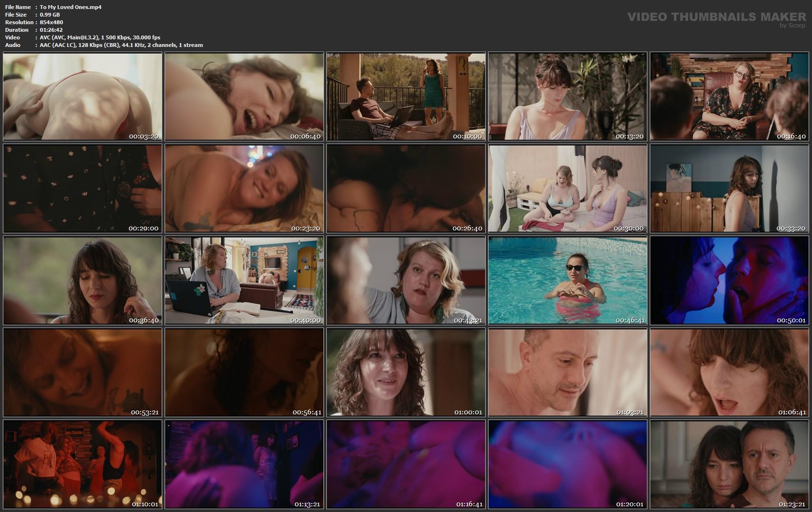
Task: Click the laptop scene thumbnail at 00:40:00
Action: (x=244, y=280)
